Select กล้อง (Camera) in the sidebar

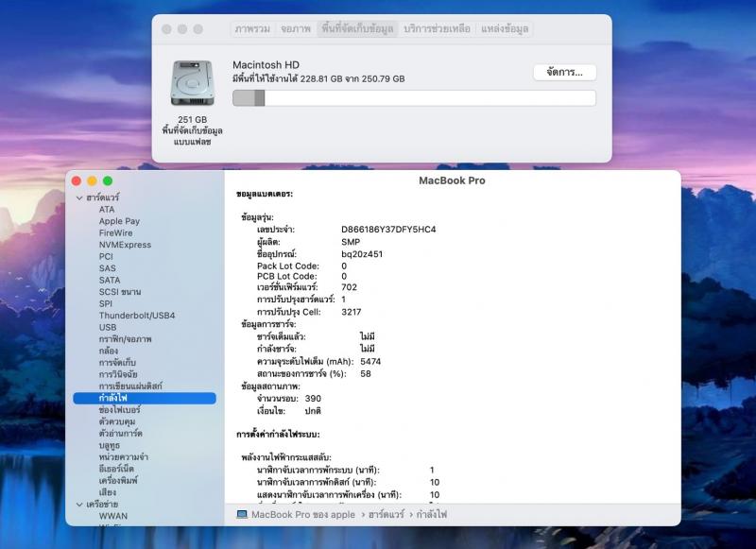tap(109, 351)
